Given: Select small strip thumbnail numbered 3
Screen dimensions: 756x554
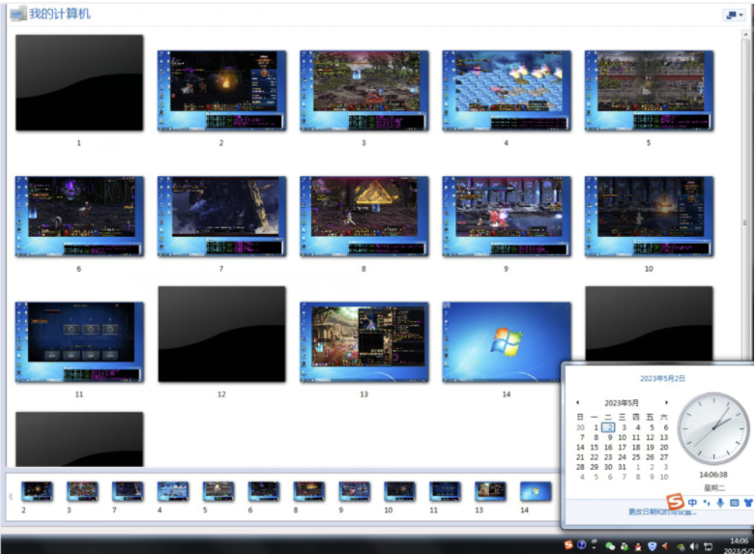Looking at the screenshot, I should 82,491.
